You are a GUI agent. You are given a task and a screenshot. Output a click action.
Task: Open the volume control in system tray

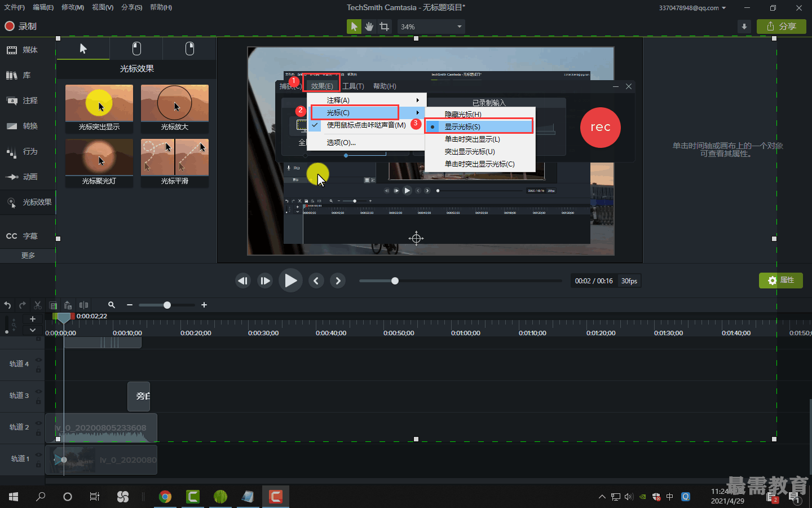pyautogui.click(x=629, y=497)
